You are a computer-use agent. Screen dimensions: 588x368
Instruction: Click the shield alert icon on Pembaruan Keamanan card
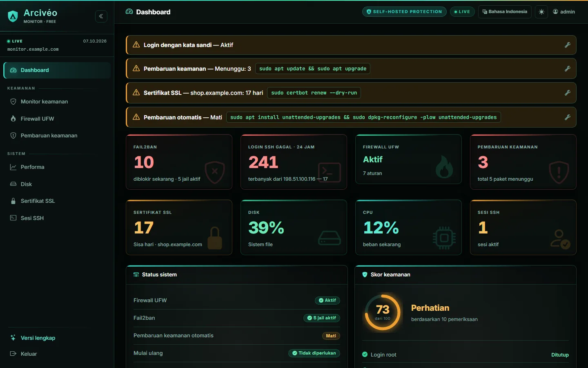[x=559, y=172]
